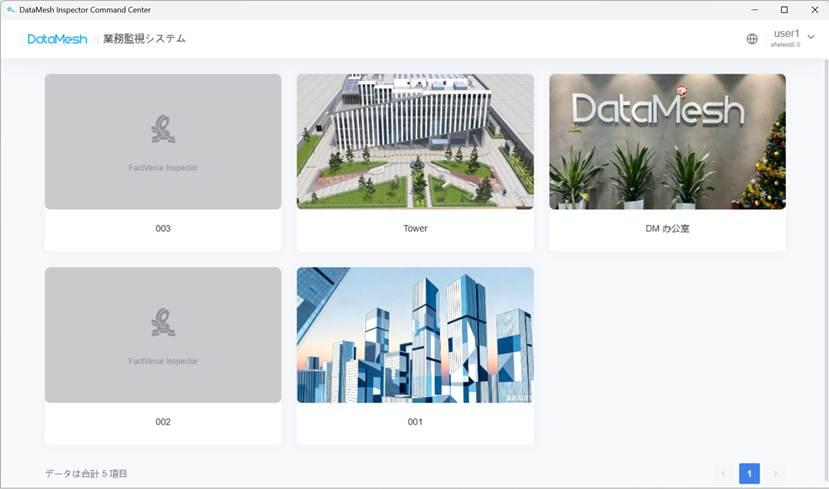The height and width of the screenshot is (489, 829).
Task: Open the DataMesh office wall thumbnail
Action: (667, 141)
